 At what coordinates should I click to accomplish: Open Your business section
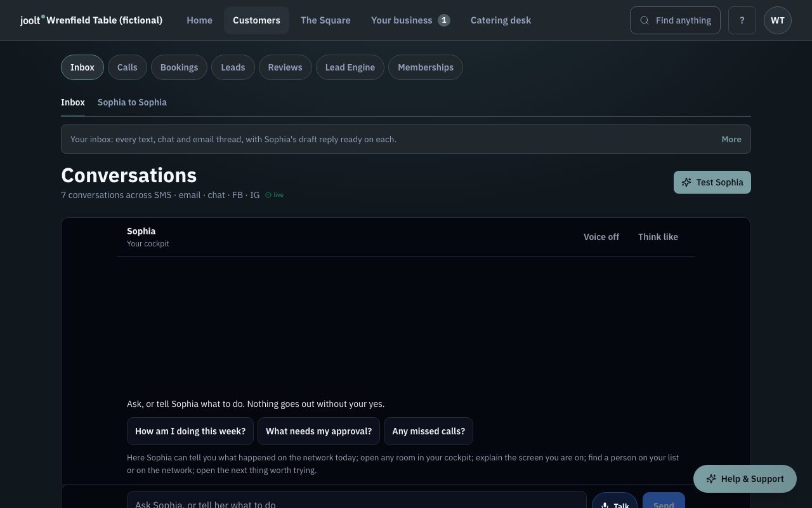click(410, 20)
